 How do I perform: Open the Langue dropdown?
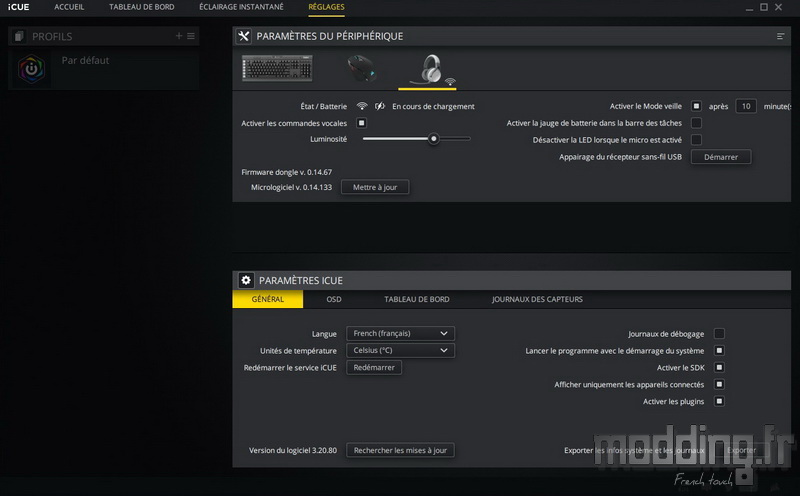(x=400, y=333)
